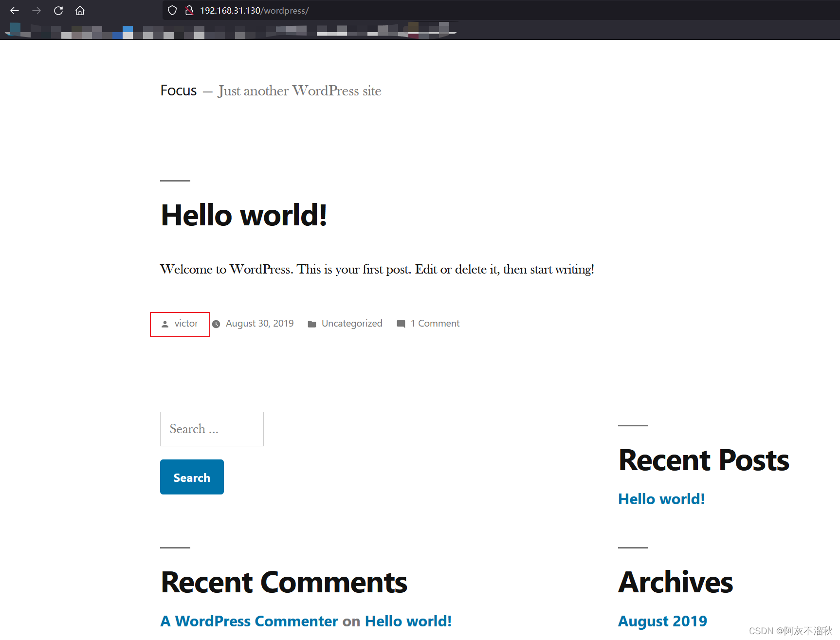Click the blue Search button
840x640 pixels.
coord(192,477)
